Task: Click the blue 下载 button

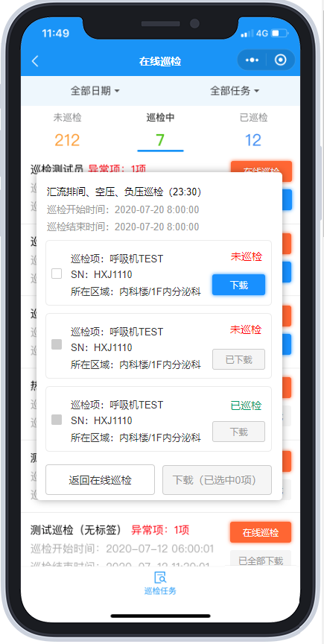Action: tap(238, 285)
